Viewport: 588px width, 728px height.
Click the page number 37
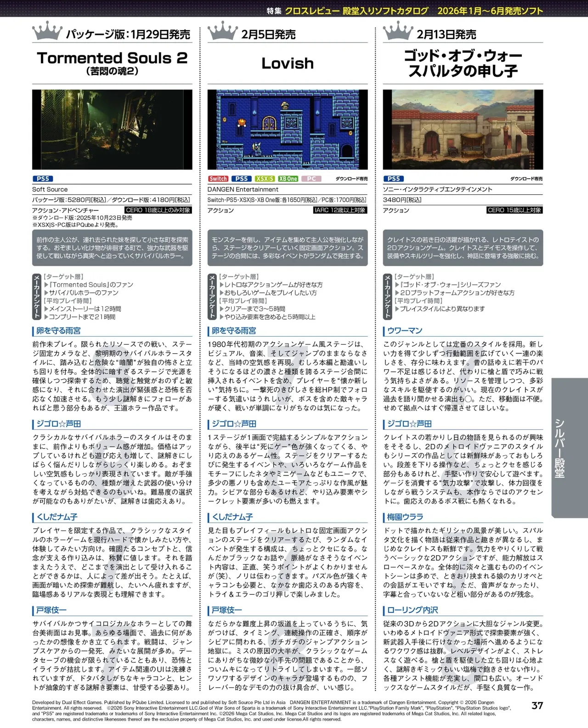(537, 705)
